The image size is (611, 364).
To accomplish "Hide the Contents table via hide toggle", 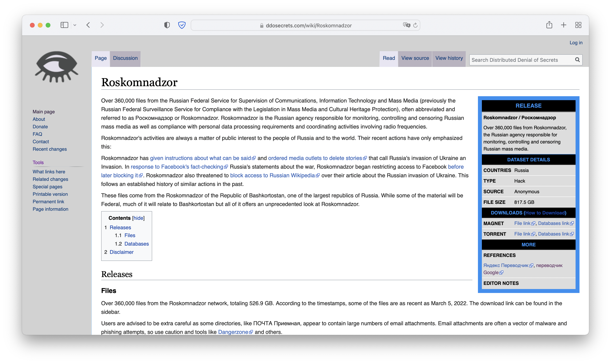I will (x=138, y=218).
